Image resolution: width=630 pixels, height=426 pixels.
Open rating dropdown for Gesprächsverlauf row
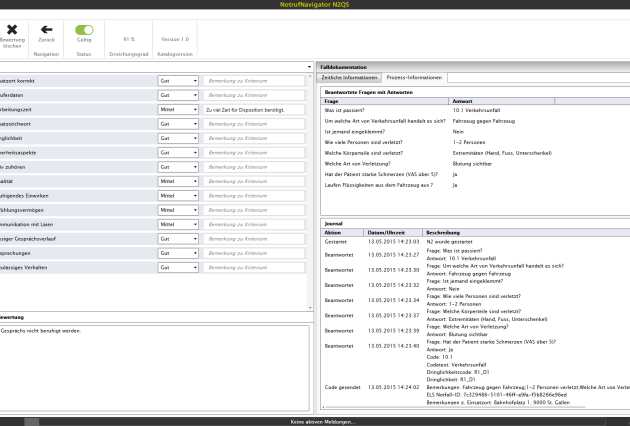(x=178, y=239)
